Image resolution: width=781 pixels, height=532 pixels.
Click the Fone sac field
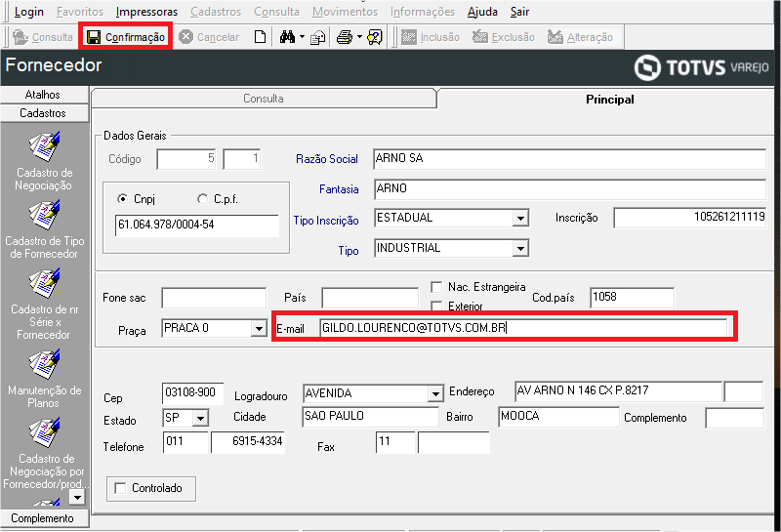point(214,298)
